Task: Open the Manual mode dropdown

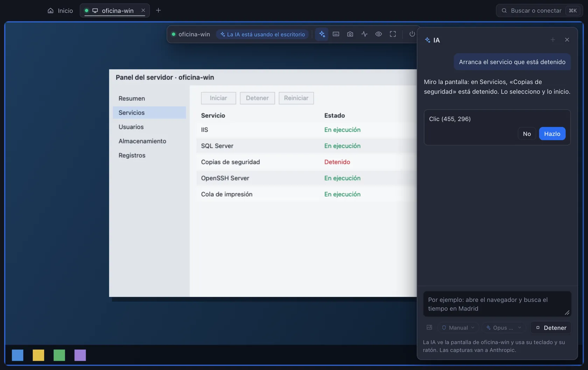Action: [458, 328]
